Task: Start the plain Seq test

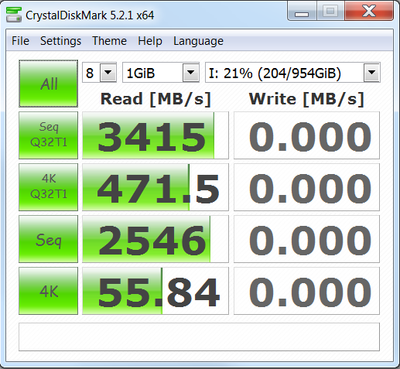Action: point(48,239)
